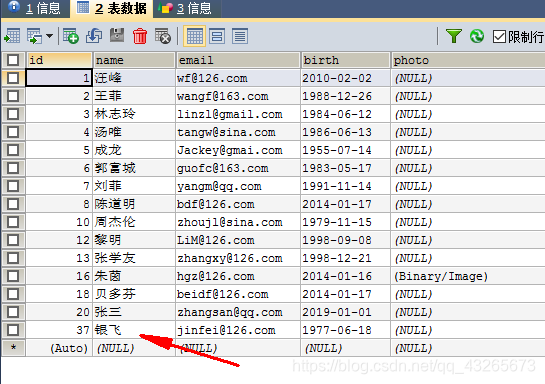Delete the selected rows using the red trash icon
The height and width of the screenshot is (384, 545).
[140, 36]
